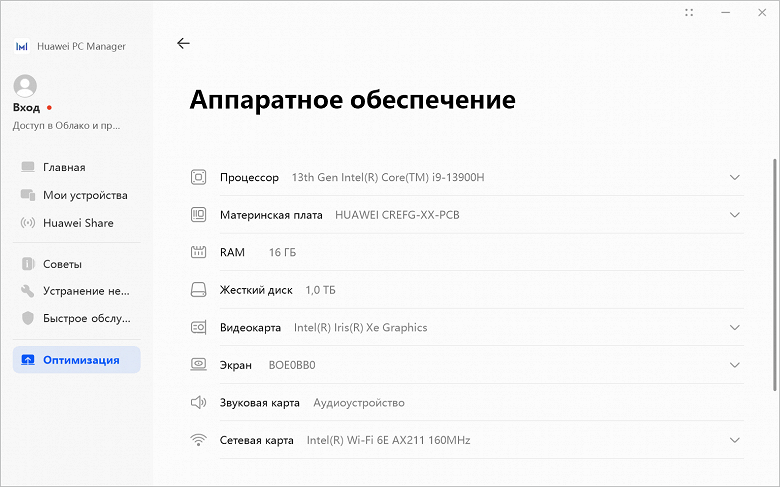Viewport: 780px width, 487px height.
Task: Click the motherboard icon
Action: (x=198, y=215)
